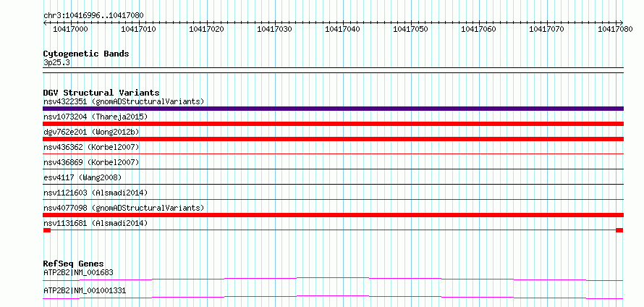This screenshot has width=644, height=307.
Task: Click ruler position label 10417040
Action: pyautogui.click(x=343, y=29)
